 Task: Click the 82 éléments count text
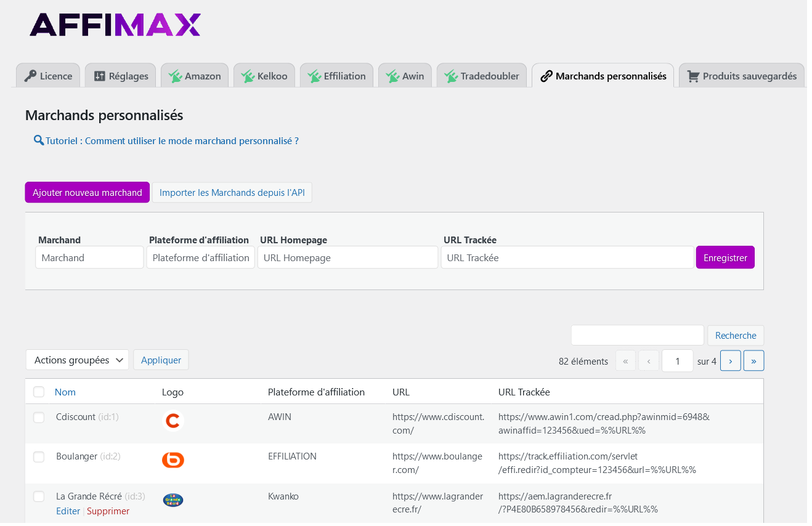pos(583,362)
